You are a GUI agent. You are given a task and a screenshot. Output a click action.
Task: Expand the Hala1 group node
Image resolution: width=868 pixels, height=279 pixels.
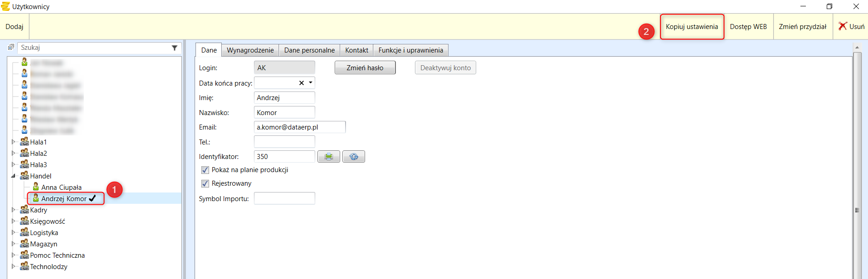pyautogui.click(x=13, y=142)
